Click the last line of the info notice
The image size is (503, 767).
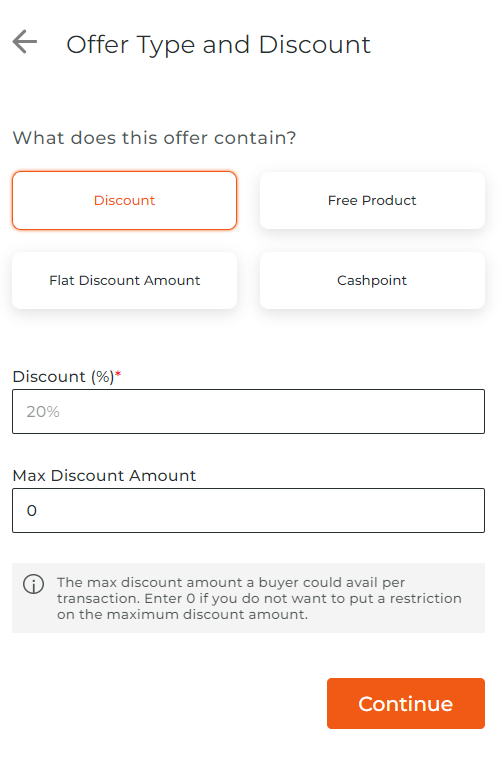pyautogui.click(x=183, y=614)
